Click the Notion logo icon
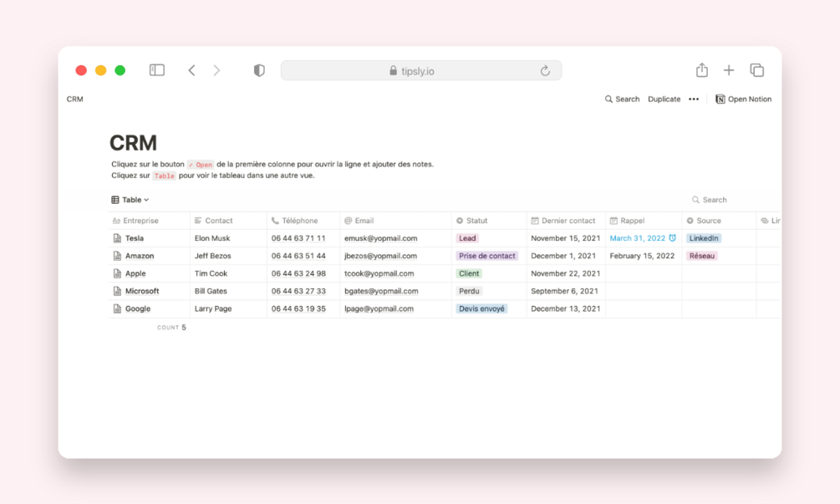 [720, 99]
